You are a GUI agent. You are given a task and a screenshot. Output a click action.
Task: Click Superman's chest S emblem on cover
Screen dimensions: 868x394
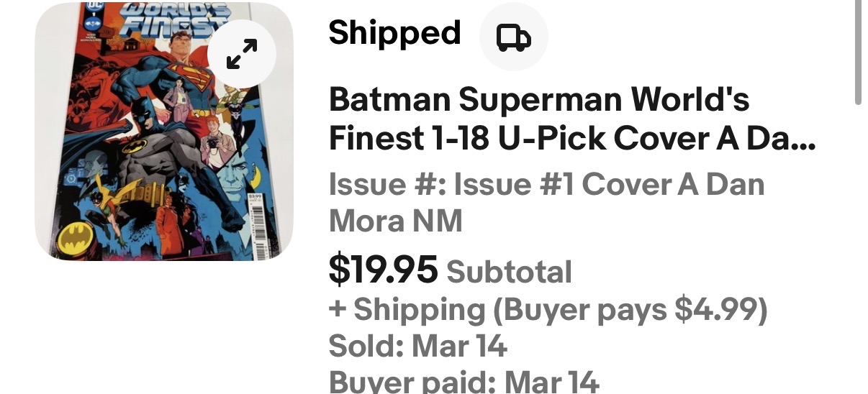pyautogui.click(x=190, y=76)
